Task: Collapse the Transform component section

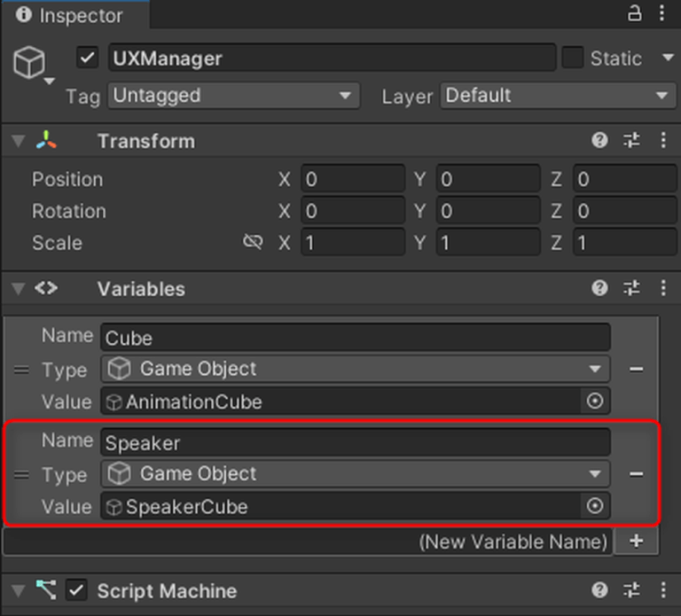Action: click(x=18, y=141)
